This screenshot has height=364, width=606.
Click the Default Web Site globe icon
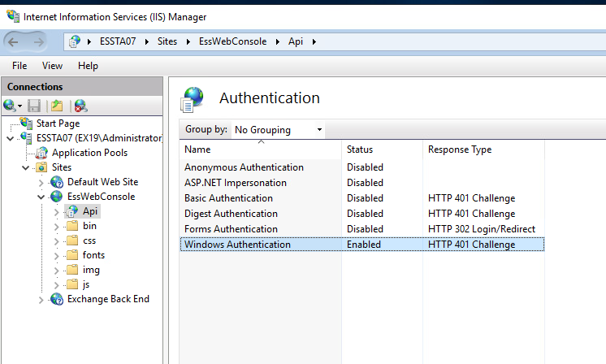[57, 182]
